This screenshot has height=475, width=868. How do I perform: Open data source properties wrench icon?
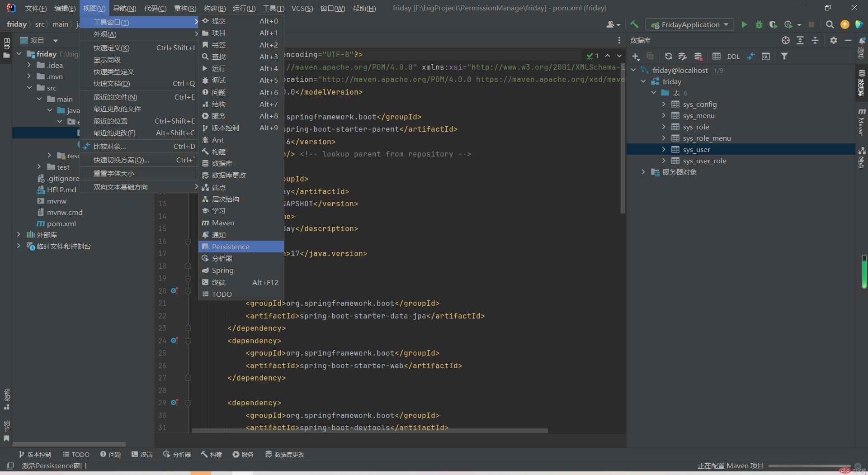(683, 57)
